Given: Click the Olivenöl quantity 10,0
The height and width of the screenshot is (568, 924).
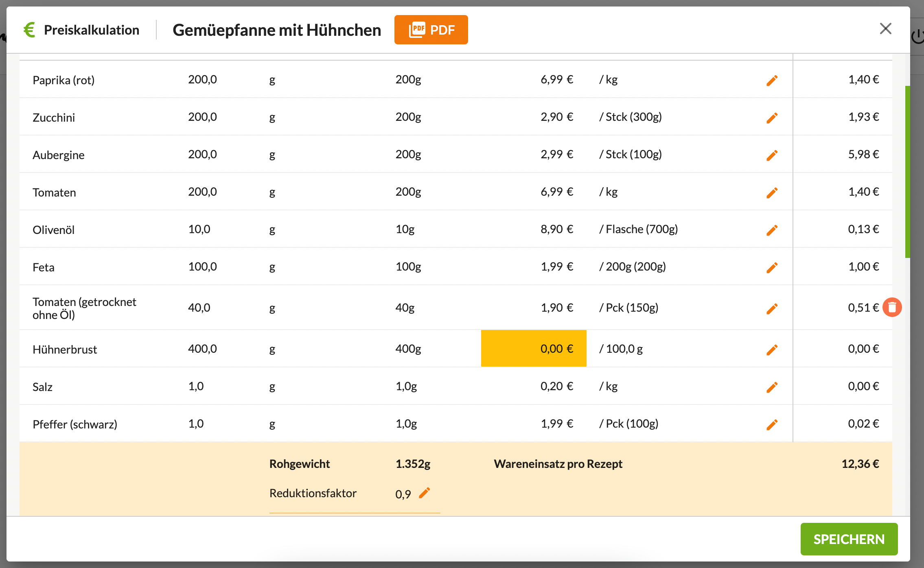Looking at the screenshot, I should click(x=199, y=229).
